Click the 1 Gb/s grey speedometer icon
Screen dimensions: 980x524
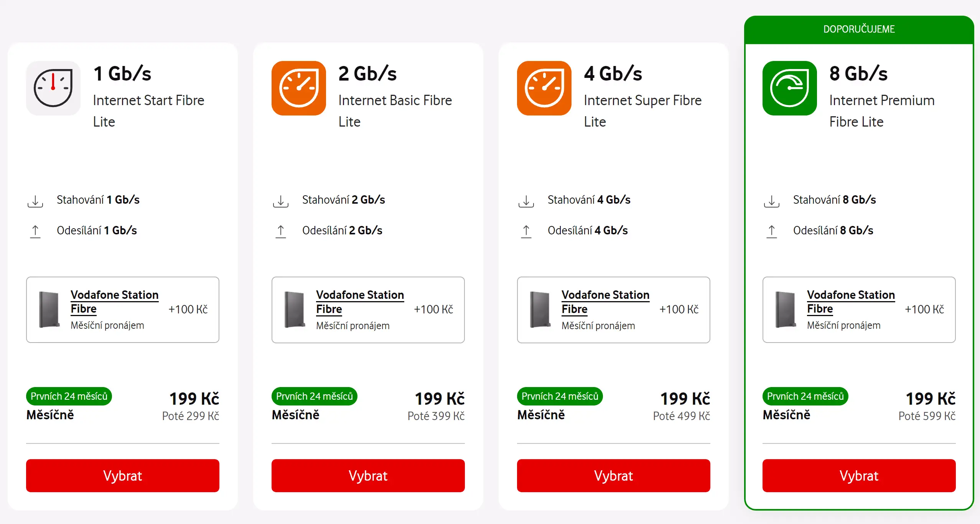click(x=53, y=88)
